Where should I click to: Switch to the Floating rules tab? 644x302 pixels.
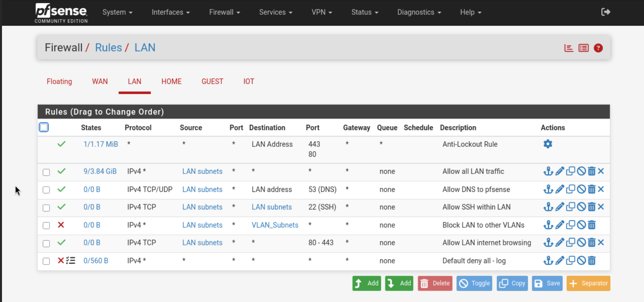pyautogui.click(x=59, y=81)
